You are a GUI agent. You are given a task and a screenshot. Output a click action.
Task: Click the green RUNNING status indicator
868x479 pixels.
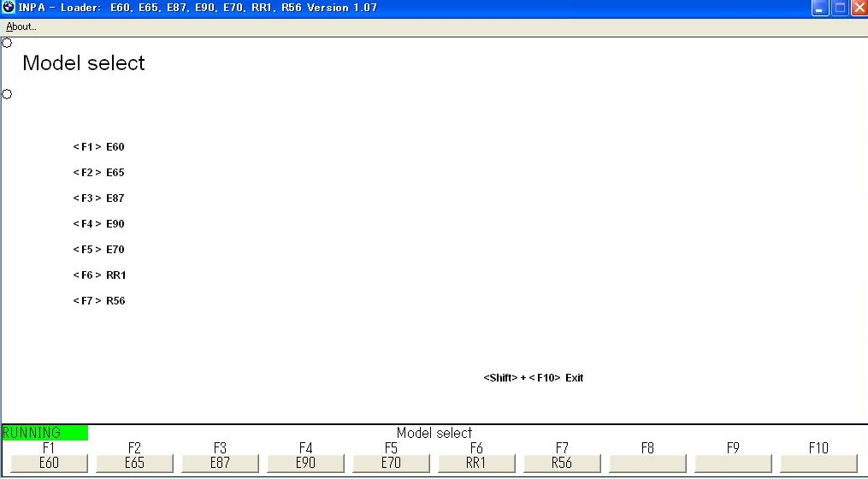click(44, 433)
